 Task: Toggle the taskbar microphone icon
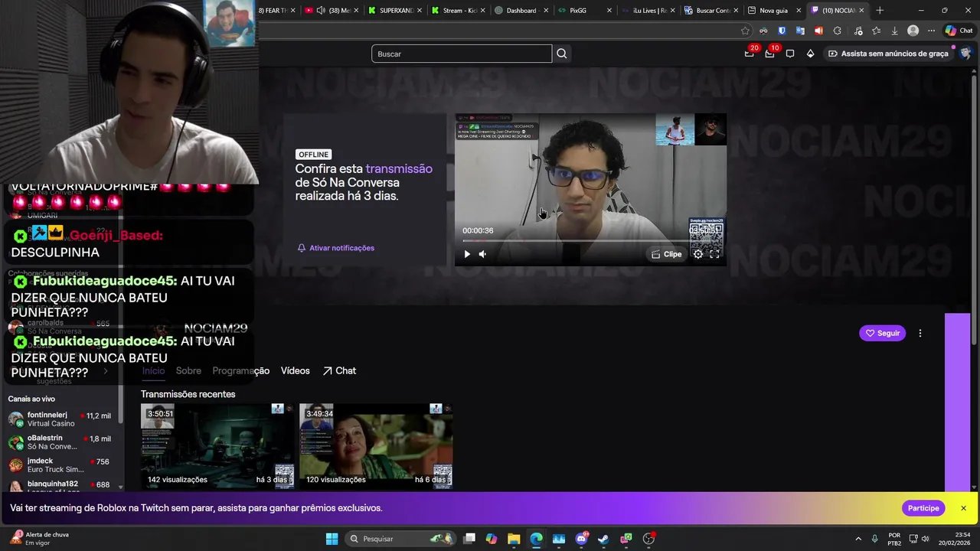tap(874, 539)
